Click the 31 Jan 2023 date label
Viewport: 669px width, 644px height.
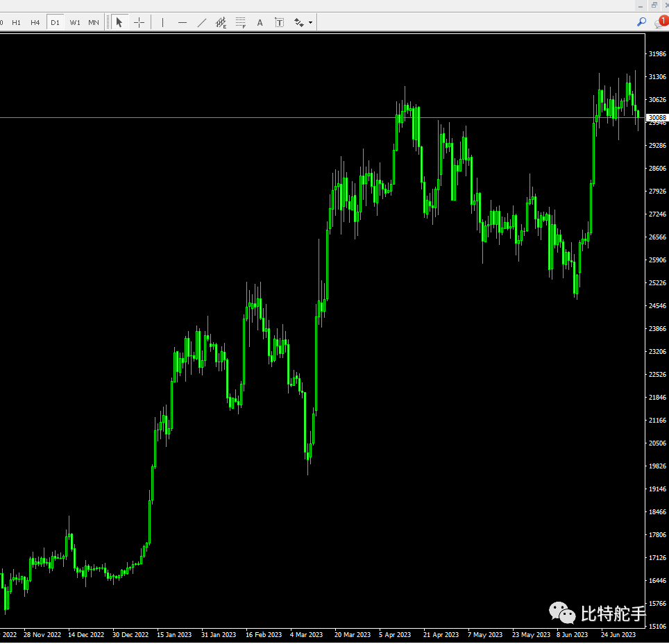[219, 634]
